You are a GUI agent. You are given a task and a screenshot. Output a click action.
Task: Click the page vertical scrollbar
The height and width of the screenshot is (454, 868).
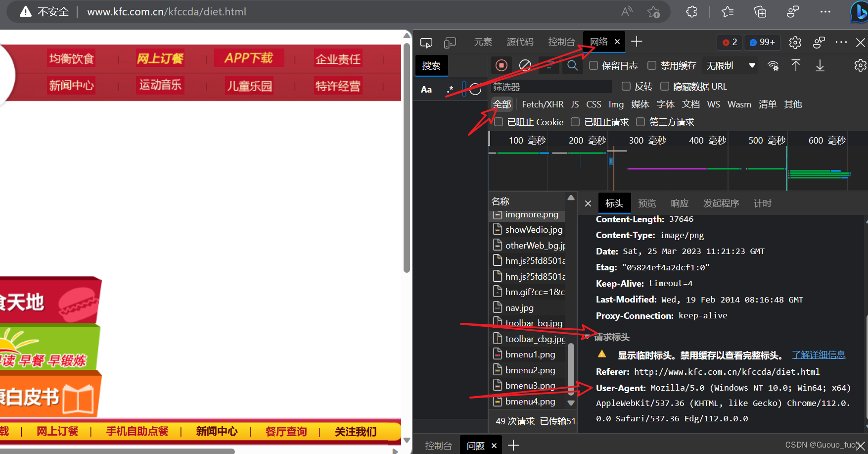coord(407,158)
